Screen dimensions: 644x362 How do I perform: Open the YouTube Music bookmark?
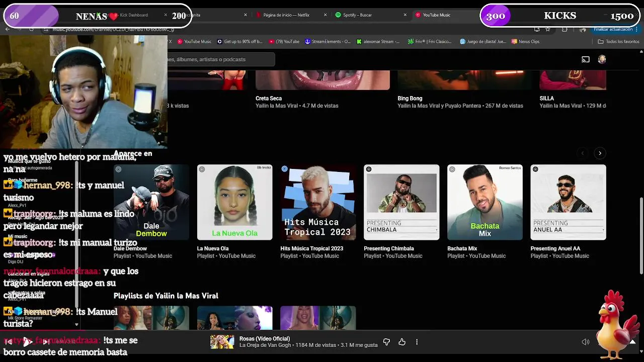point(194,42)
